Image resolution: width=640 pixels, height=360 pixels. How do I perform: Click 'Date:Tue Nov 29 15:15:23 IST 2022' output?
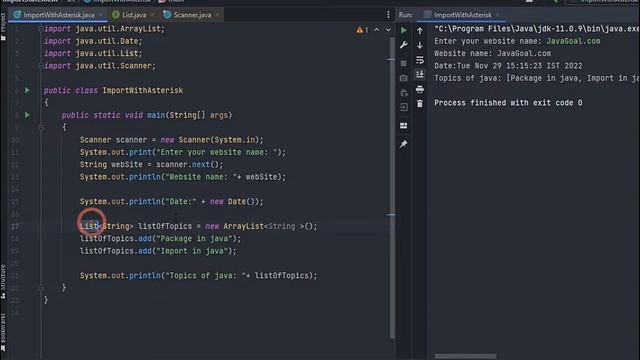[508, 66]
